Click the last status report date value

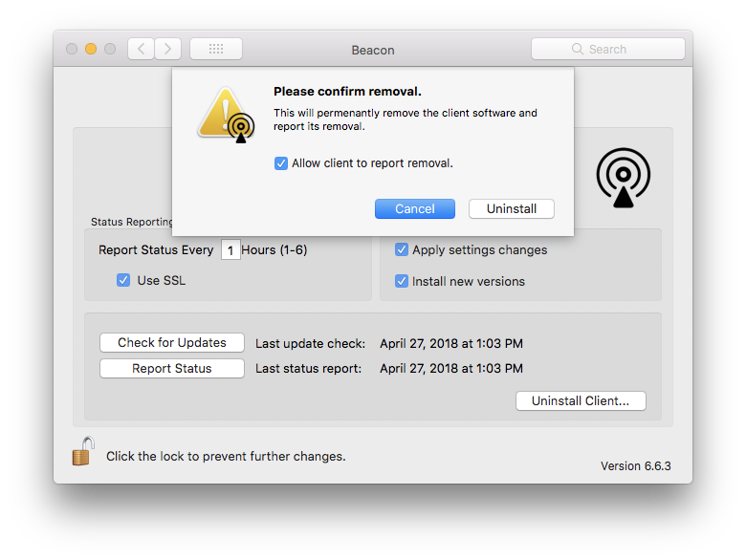point(451,369)
